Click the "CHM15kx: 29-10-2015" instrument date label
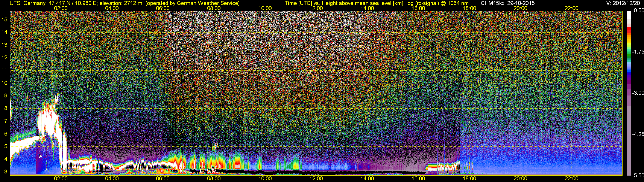This screenshot has width=644, height=182. coord(508,3)
